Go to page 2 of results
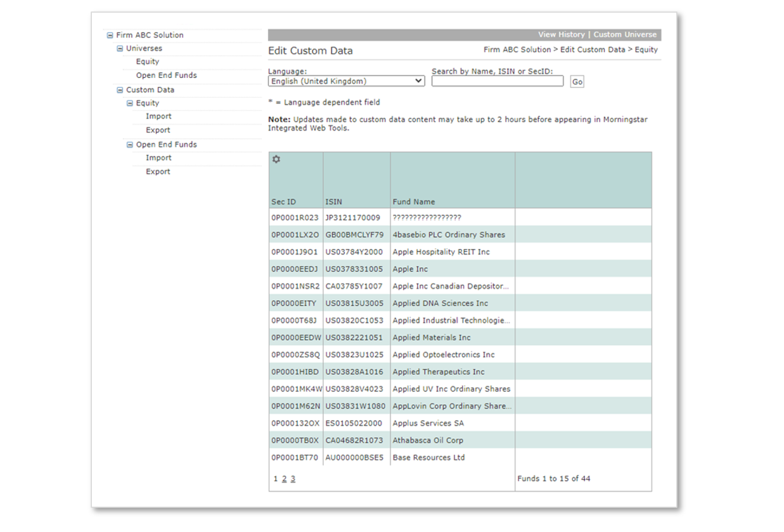 click(285, 479)
